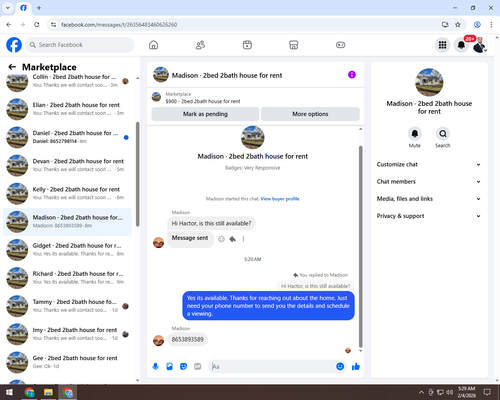500x400 pixels.
Task: Click the conversation list scrollbar
Action: click(137, 174)
